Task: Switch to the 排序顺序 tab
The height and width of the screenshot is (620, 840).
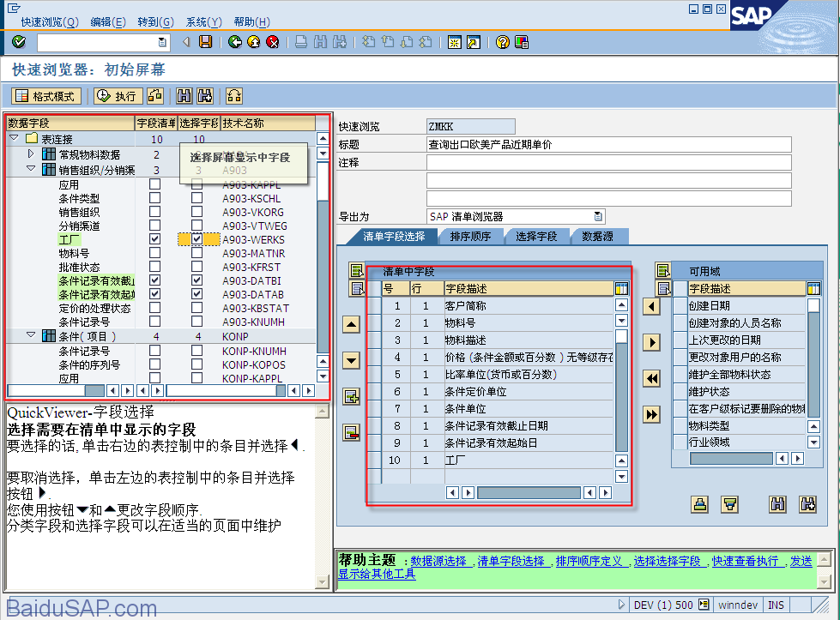Action: tap(470, 236)
